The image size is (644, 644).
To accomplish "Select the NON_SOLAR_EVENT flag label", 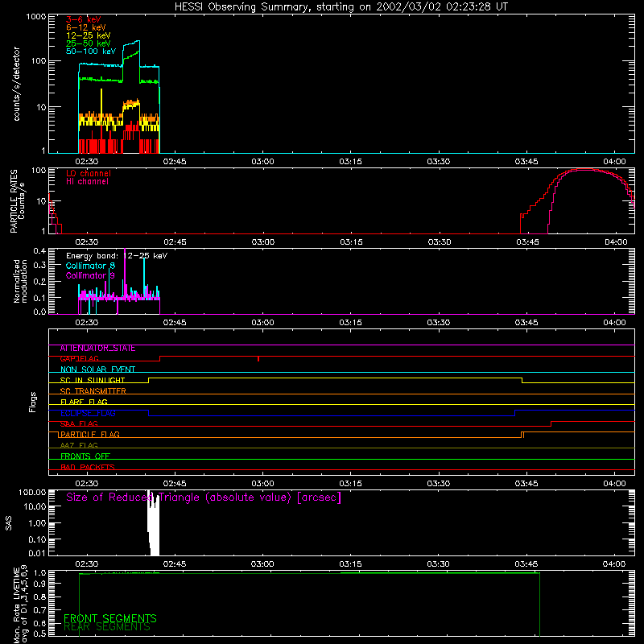I will [97, 369].
